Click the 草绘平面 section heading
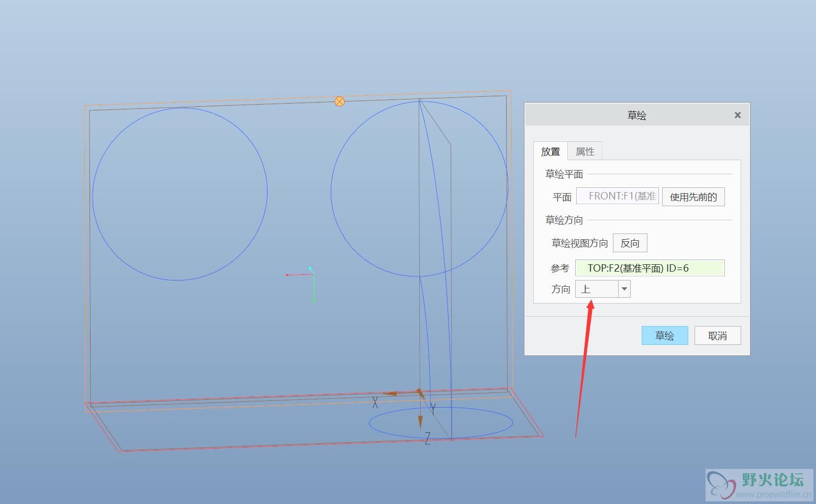816x504 pixels. [564, 174]
